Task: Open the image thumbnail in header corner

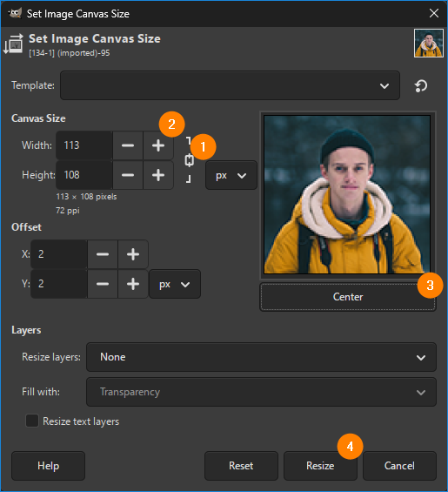Action: click(x=429, y=43)
